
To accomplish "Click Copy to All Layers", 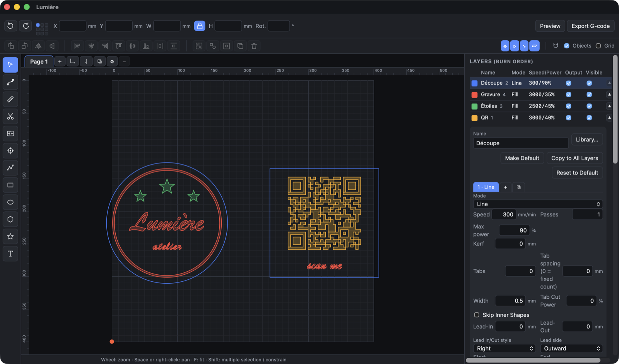I will click(575, 158).
